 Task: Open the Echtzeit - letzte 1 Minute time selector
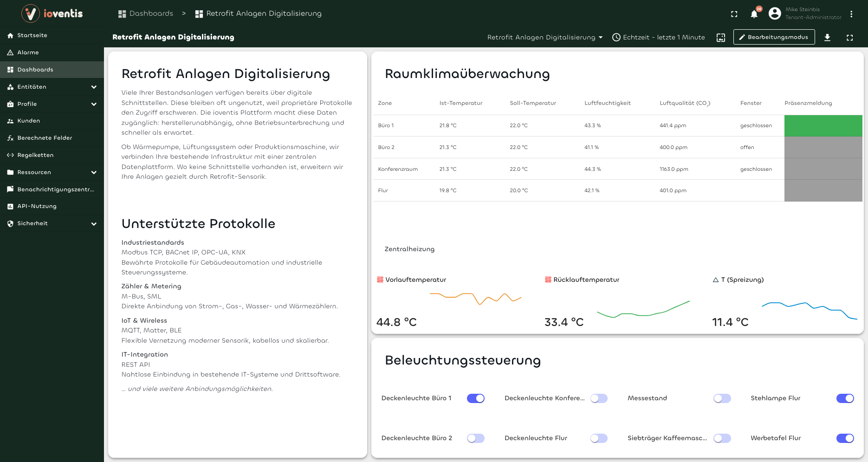click(x=658, y=37)
